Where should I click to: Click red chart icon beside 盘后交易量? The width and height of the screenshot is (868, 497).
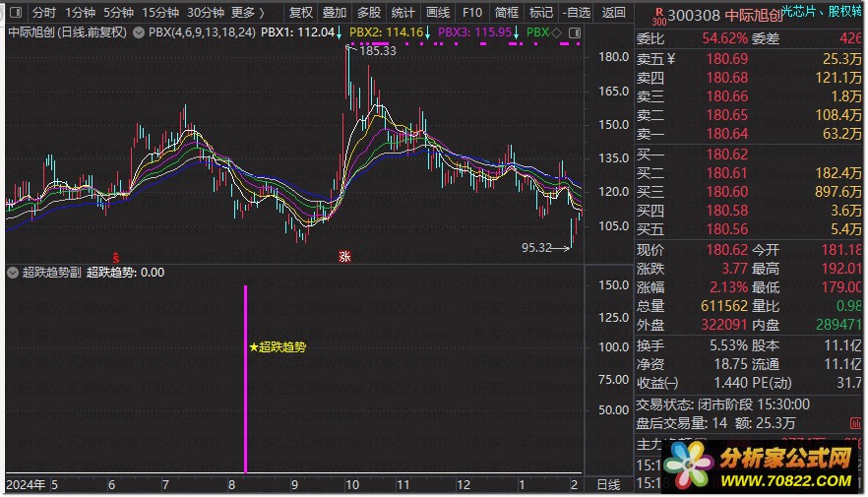click(856, 423)
